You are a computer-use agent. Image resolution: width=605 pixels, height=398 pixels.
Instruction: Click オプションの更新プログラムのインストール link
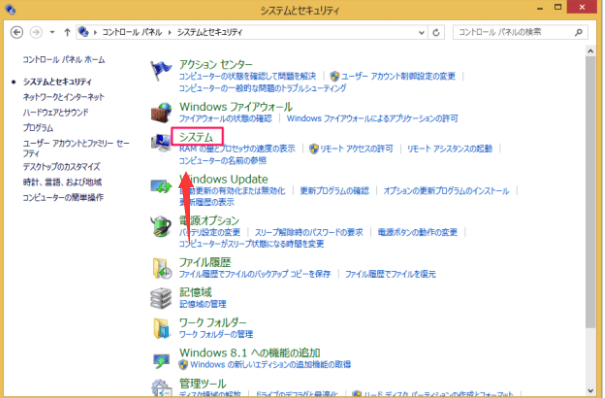click(x=446, y=191)
